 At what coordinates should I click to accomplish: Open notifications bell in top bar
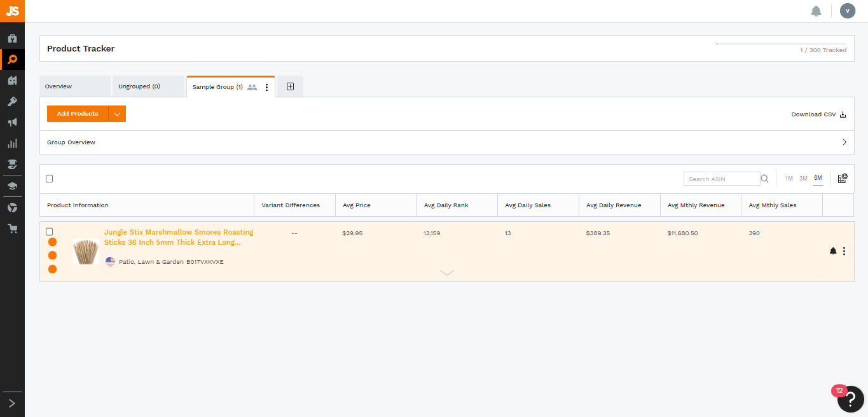[816, 11]
